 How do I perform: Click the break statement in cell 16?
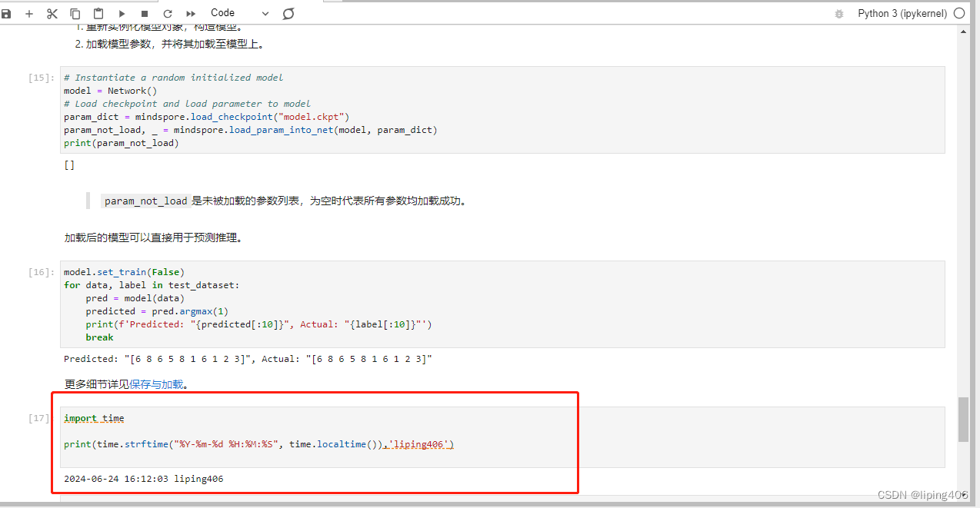tap(99, 337)
